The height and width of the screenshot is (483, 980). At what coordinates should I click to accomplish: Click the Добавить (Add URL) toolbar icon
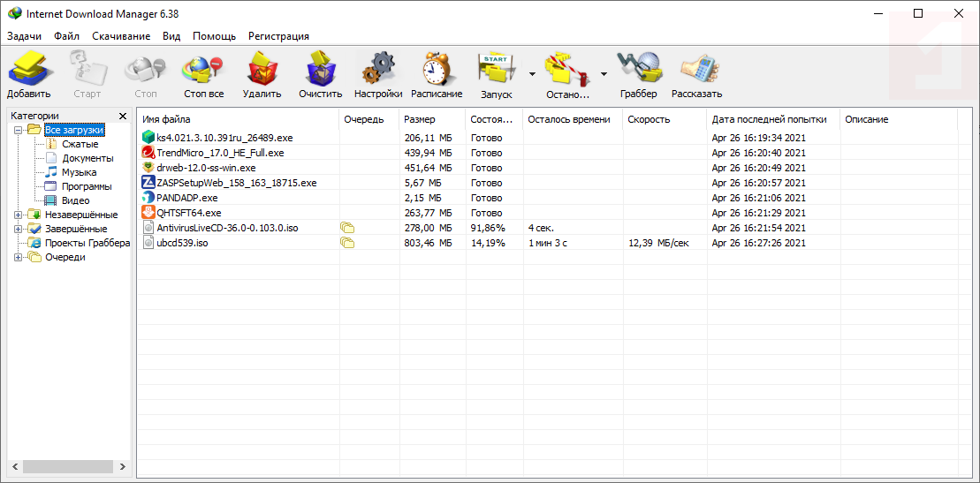29,69
